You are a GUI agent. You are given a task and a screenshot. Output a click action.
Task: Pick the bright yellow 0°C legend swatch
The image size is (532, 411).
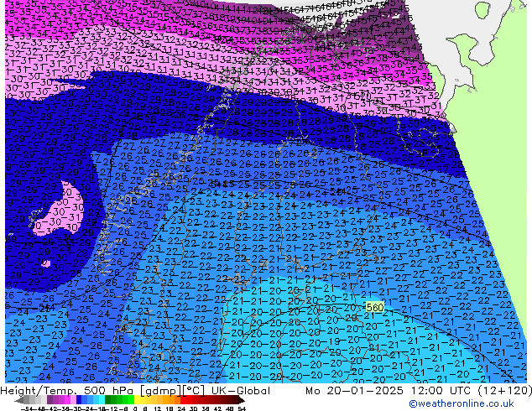(137, 400)
